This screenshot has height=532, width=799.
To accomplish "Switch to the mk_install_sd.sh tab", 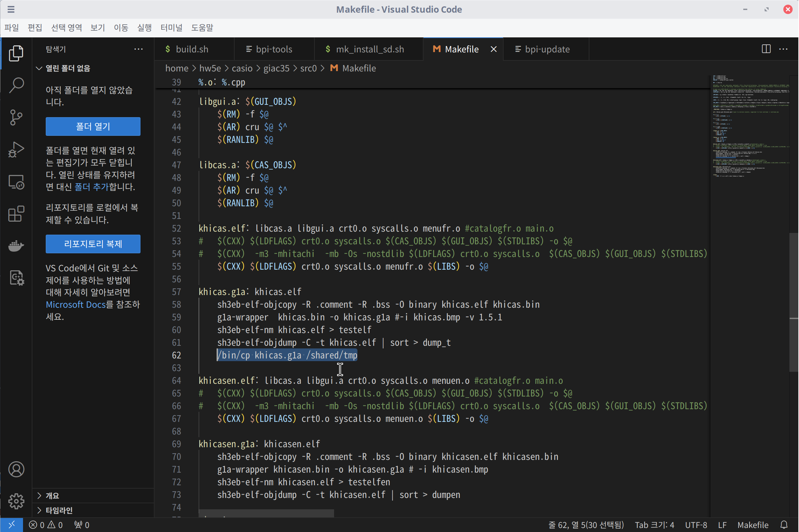I will point(369,49).
